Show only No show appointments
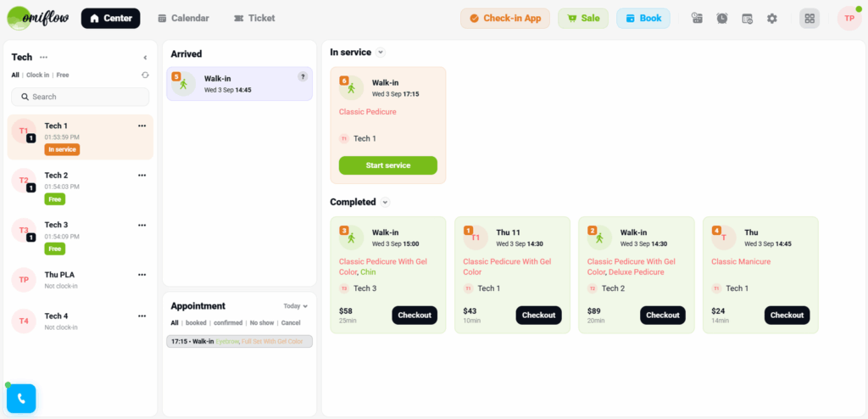868x419 pixels. tap(262, 323)
